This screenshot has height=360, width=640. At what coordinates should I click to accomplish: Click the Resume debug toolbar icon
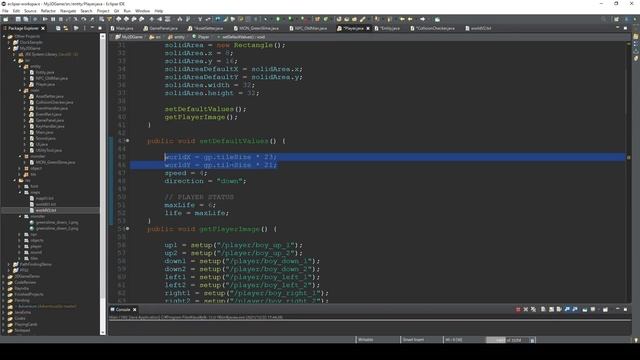pos(45,19)
